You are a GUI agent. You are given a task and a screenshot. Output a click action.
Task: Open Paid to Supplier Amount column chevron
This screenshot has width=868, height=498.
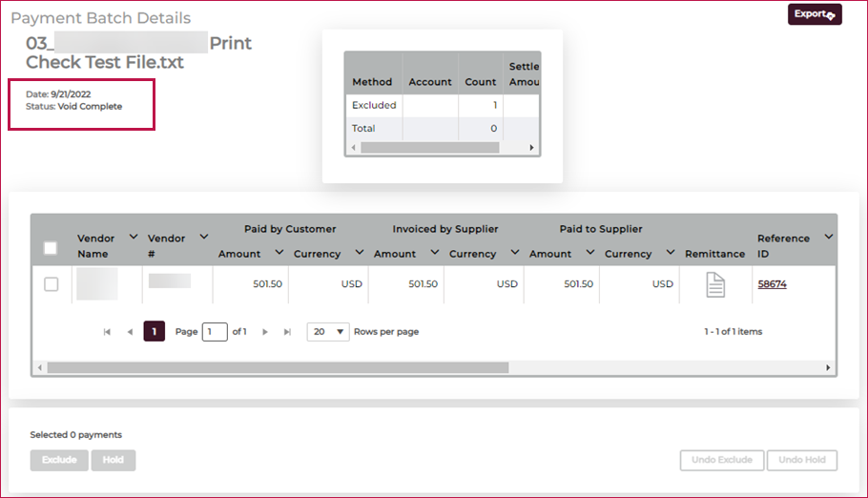point(590,252)
